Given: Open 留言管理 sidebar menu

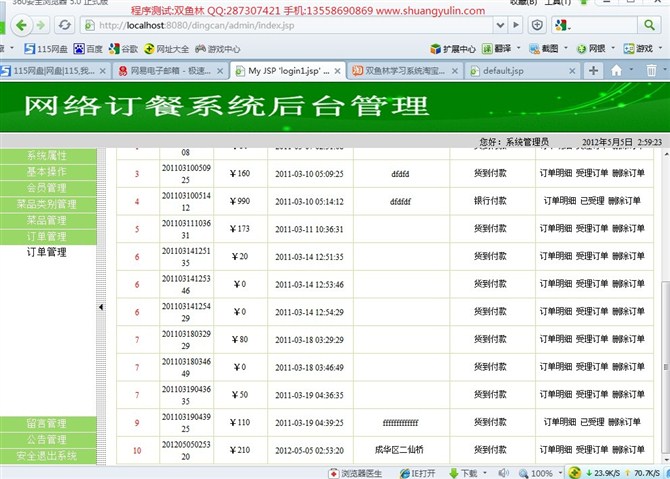Looking at the screenshot, I should click(x=48, y=423).
